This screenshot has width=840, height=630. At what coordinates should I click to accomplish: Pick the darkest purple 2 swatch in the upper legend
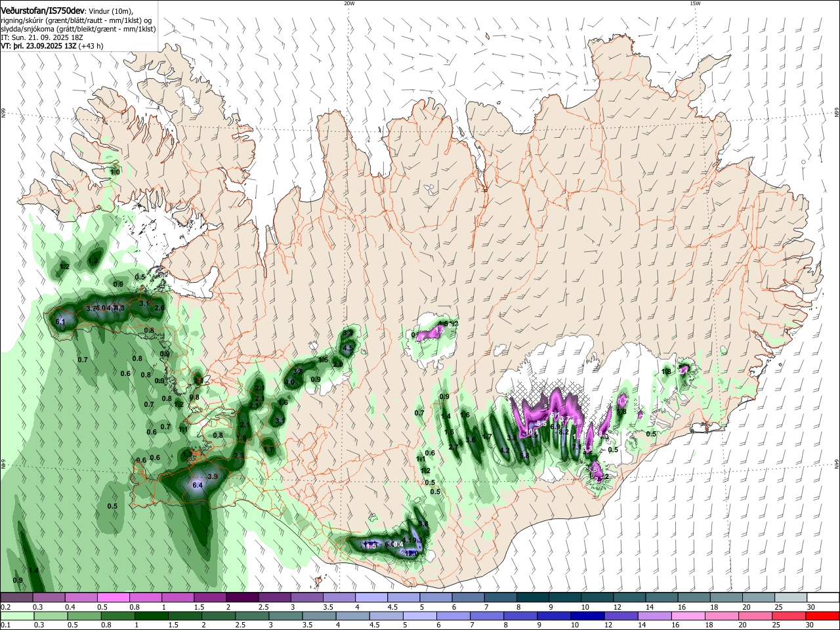[242, 598]
